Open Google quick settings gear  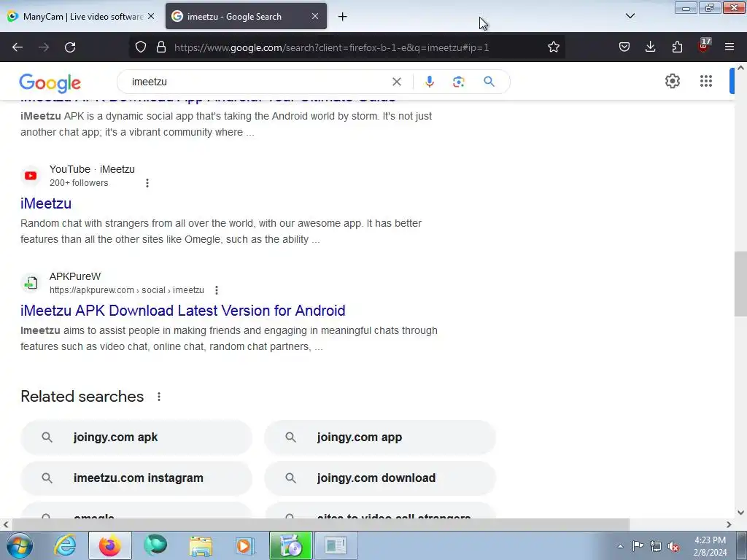click(x=672, y=81)
